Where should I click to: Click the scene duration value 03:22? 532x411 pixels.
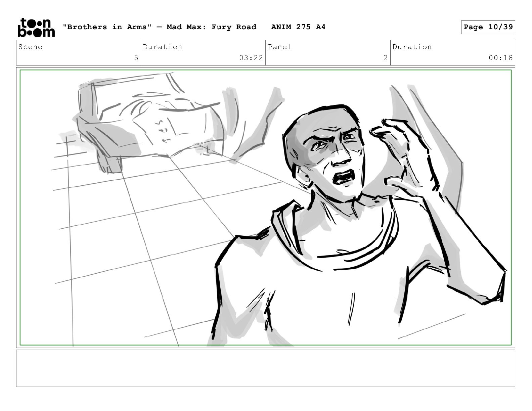[x=251, y=58]
